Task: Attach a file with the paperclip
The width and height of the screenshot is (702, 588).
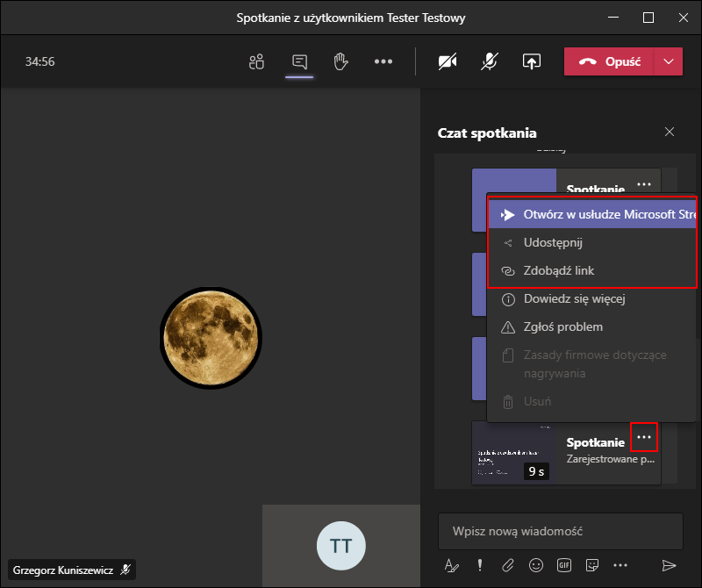Action: click(x=508, y=565)
